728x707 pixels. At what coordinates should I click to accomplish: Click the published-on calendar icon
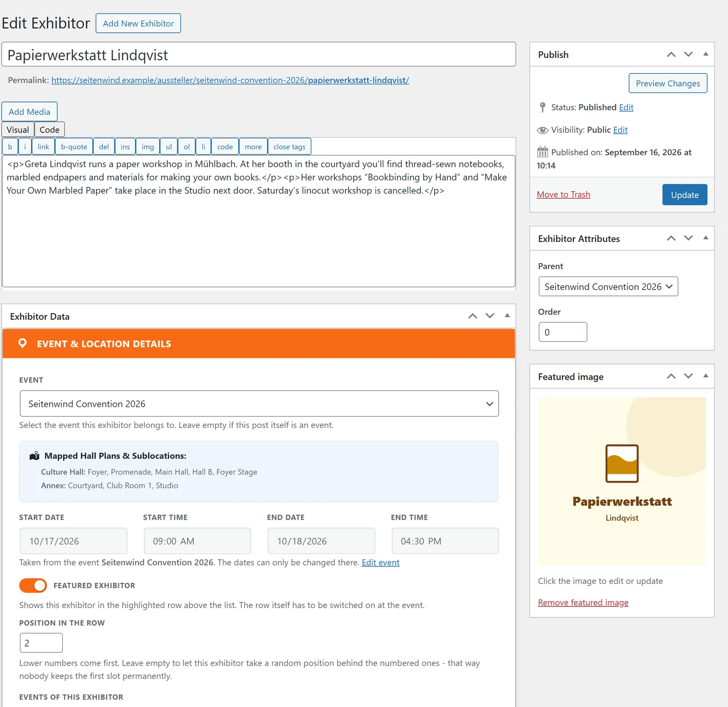pyautogui.click(x=542, y=152)
